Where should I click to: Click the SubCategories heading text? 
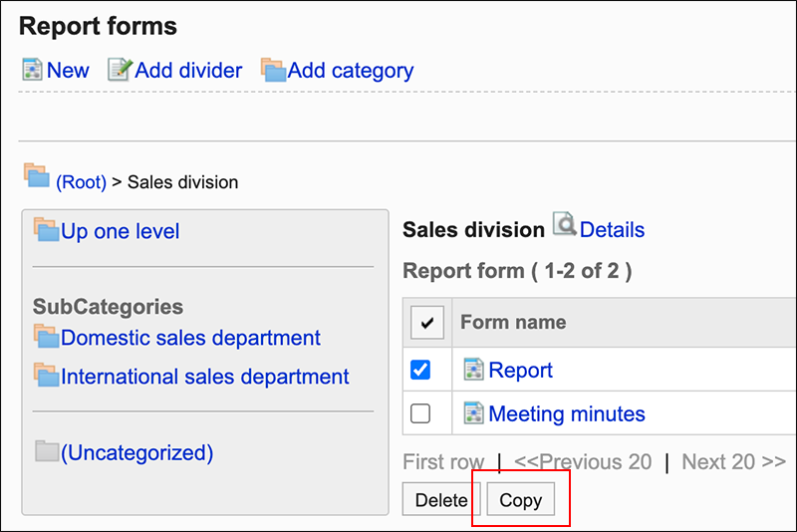(x=108, y=307)
